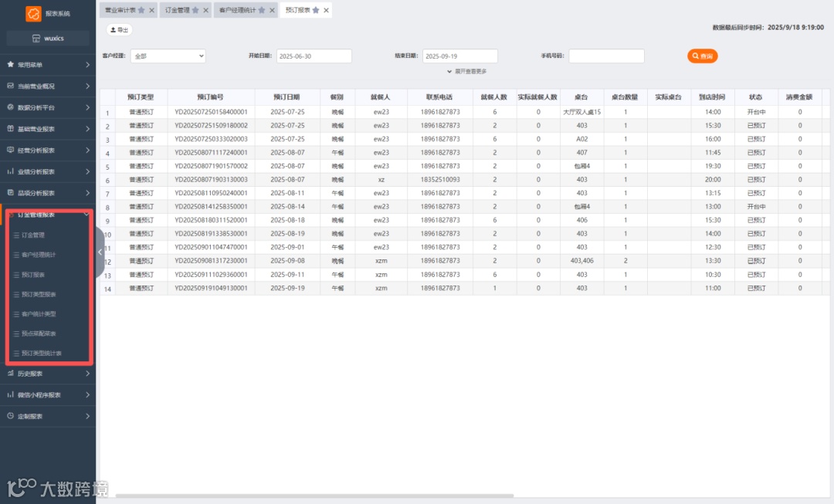Click the 消费金额 column header
This screenshot has height=504, width=834.
coord(799,96)
